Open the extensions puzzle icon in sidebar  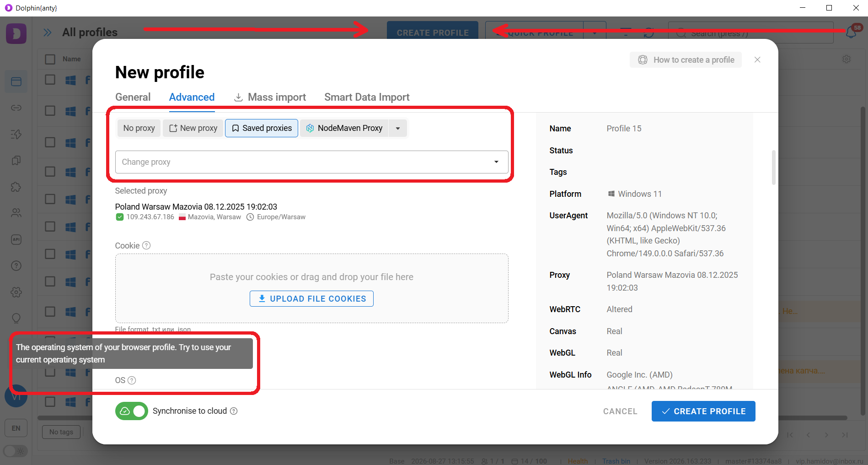coord(16,187)
